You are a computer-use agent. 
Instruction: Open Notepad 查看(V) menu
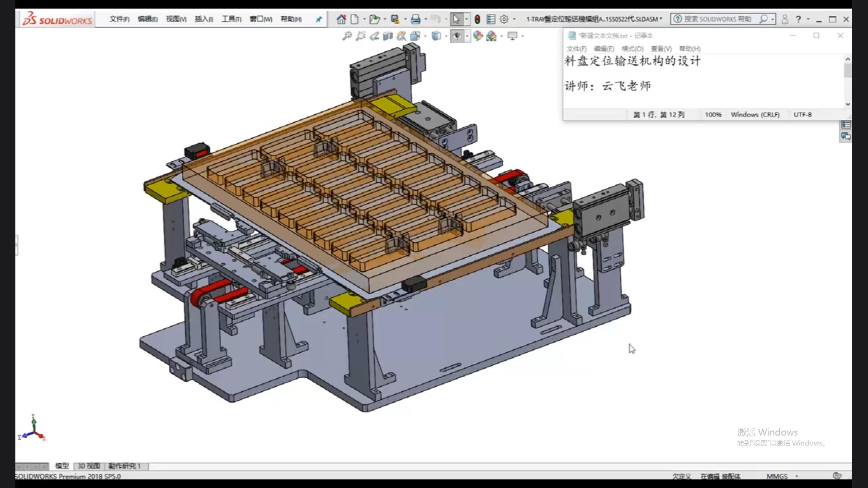click(x=661, y=49)
